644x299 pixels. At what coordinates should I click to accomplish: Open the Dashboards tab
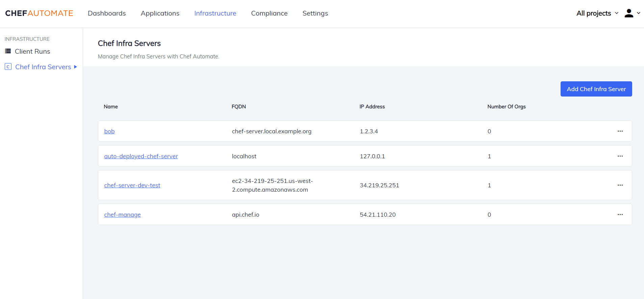107,13
